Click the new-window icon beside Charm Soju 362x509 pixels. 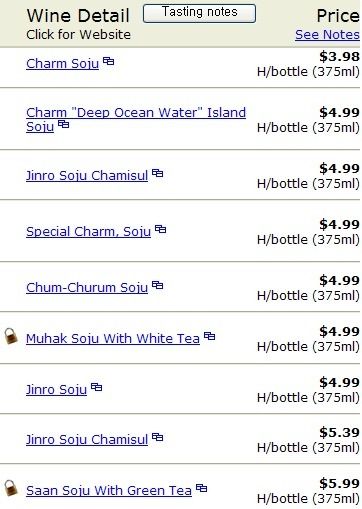click(109, 61)
